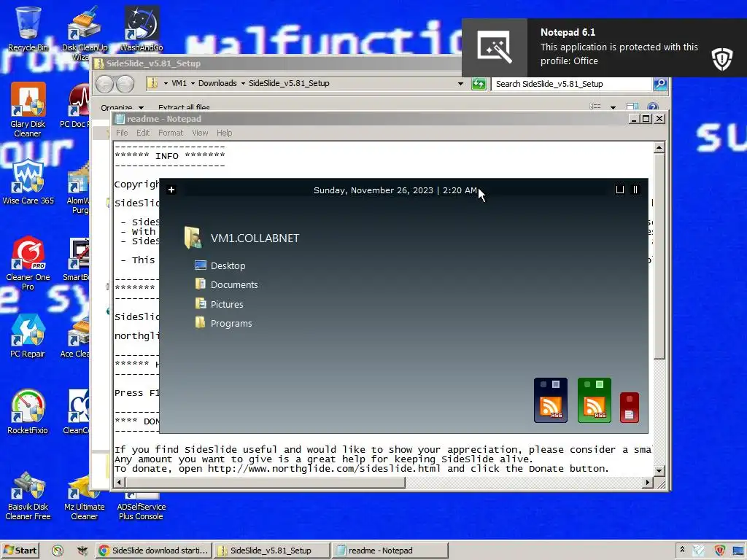Expand dropdown arrow before VM1 breadcrumb
Screen dimensions: 747x560
(x=166, y=83)
